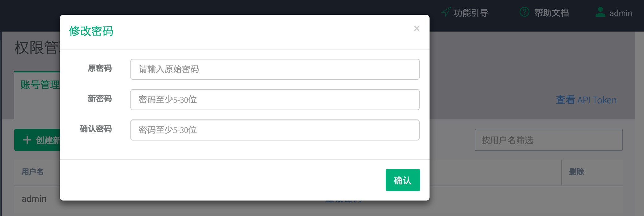Open the 功能引导 menu item text
This screenshot has height=216, width=644.
point(471,13)
